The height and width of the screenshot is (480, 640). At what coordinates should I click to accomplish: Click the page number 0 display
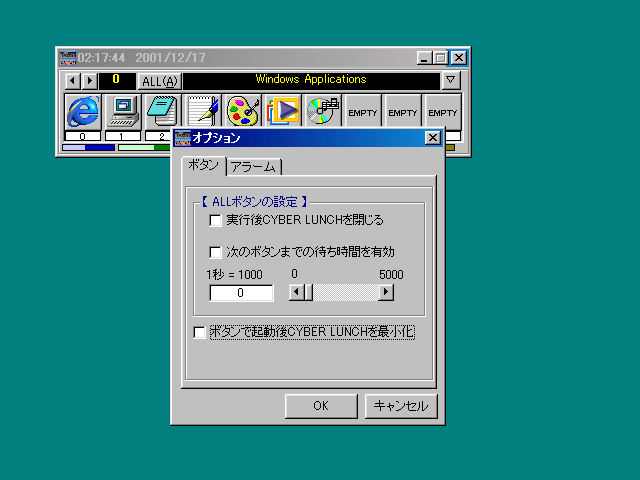pyautogui.click(x=116, y=80)
